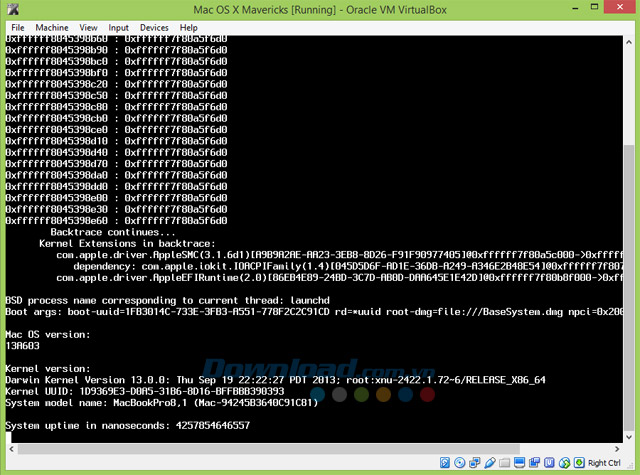Click the horizontal scrollbar right arrow
The image size is (640, 475).
tap(617, 449)
